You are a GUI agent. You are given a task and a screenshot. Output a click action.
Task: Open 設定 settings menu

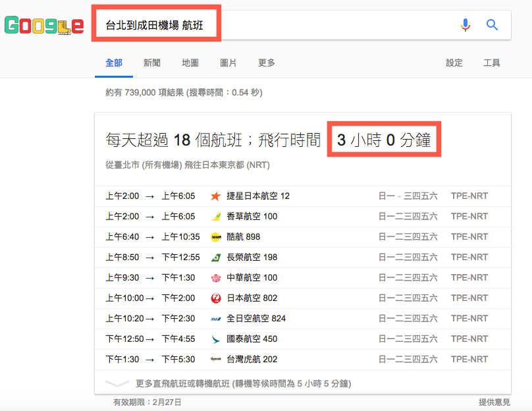pos(454,63)
